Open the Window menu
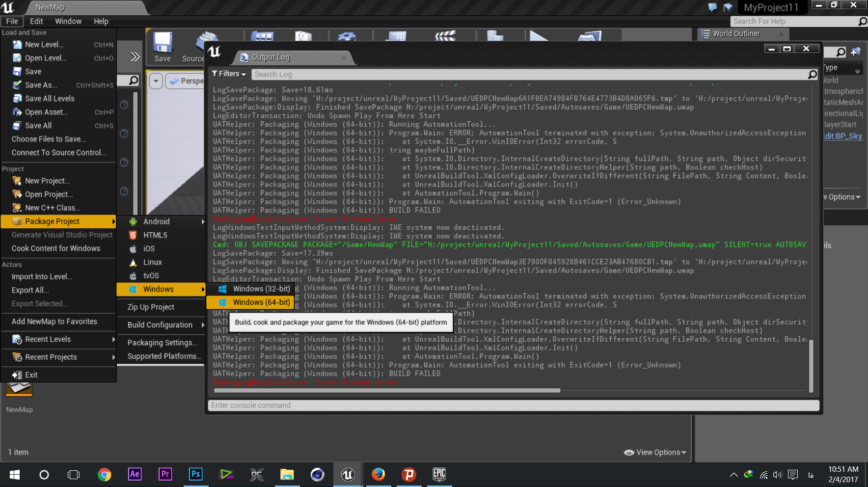The image size is (868, 487). 68,21
